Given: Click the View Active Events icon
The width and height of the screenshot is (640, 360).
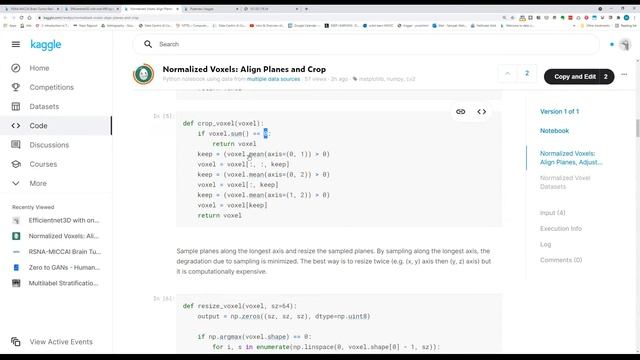Looking at the screenshot, I should (16, 342).
